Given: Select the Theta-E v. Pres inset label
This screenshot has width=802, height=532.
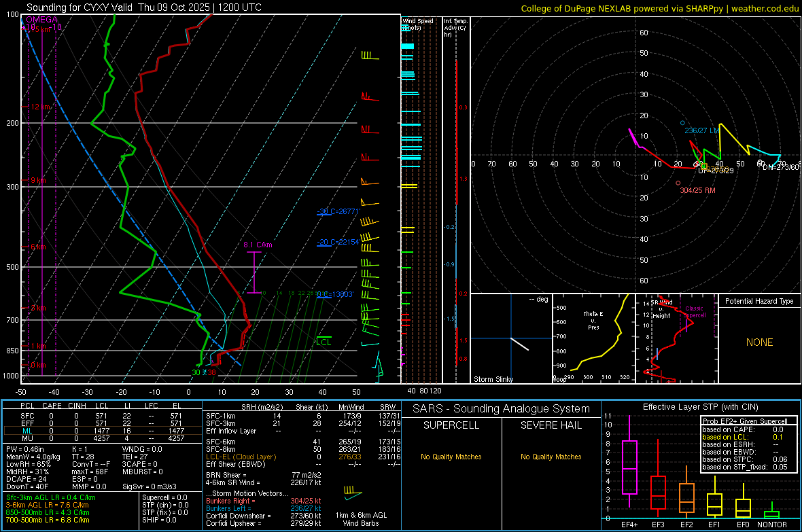Looking at the screenshot, I should pos(593,320).
